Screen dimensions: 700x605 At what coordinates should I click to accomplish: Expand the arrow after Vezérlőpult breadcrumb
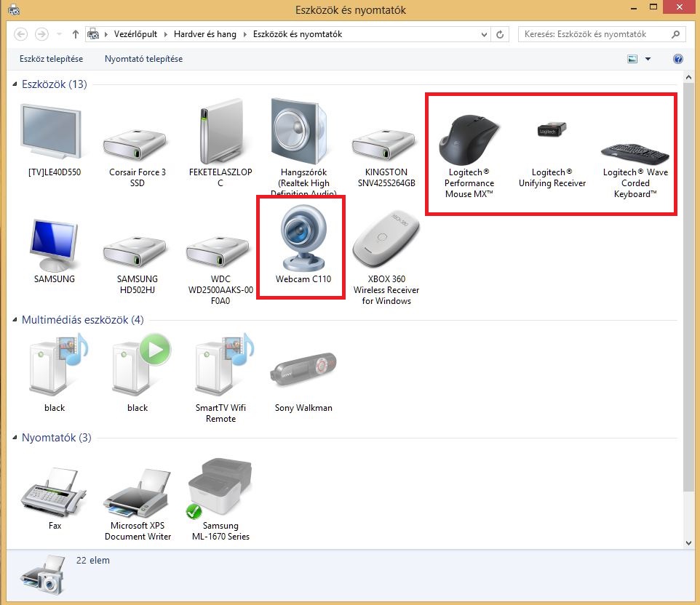coord(165,34)
